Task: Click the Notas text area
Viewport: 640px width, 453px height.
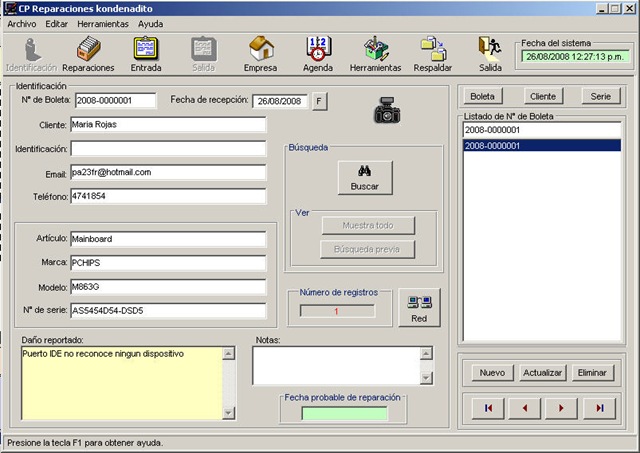Action: point(336,366)
